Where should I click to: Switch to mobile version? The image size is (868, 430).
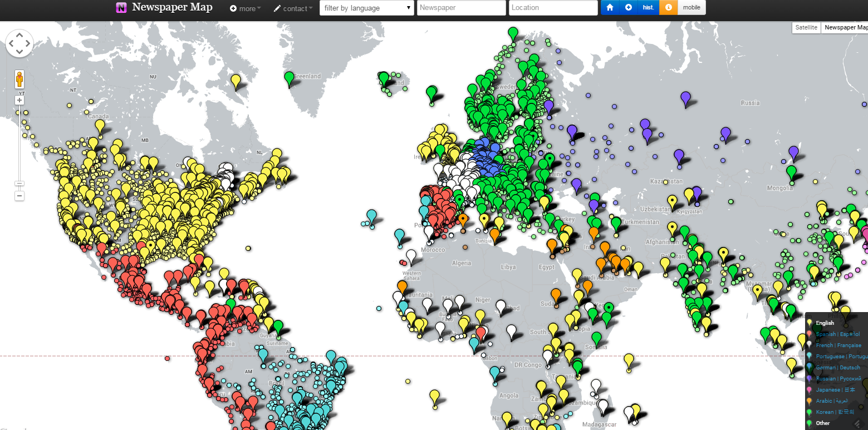pyautogui.click(x=692, y=7)
